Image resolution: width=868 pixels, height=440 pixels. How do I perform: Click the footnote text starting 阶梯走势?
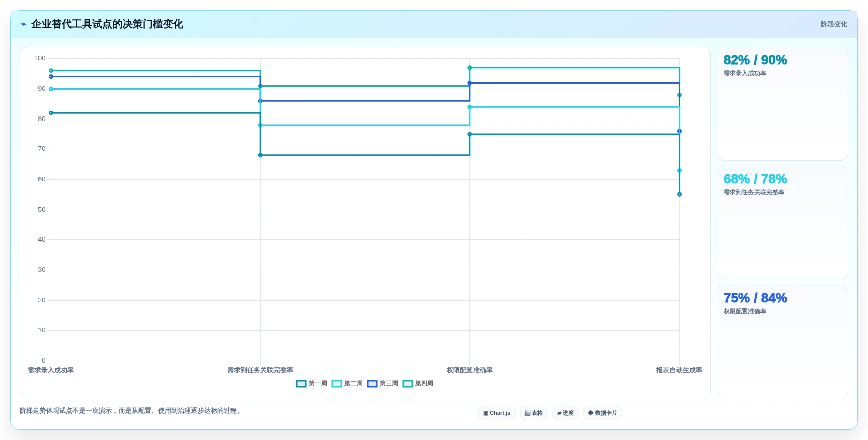[131, 411]
